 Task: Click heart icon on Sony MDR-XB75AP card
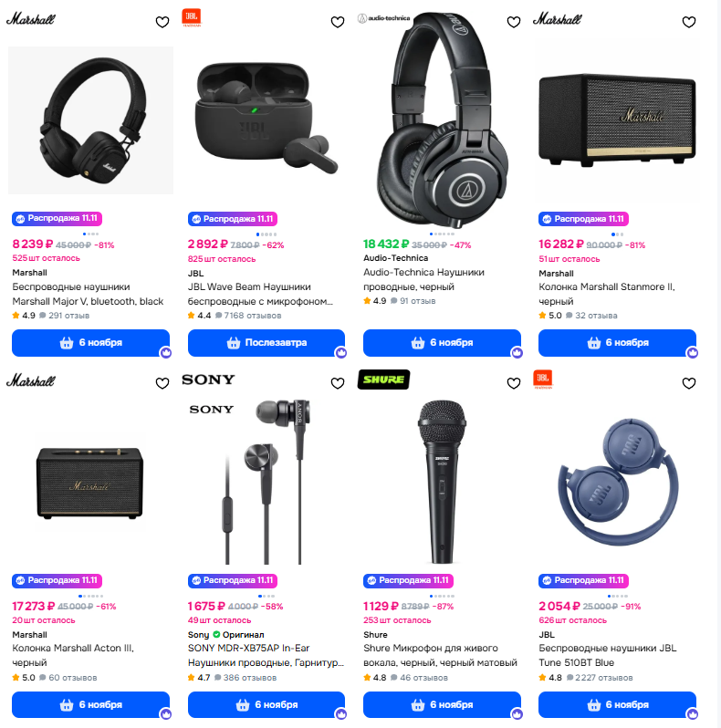[x=338, y=383]
